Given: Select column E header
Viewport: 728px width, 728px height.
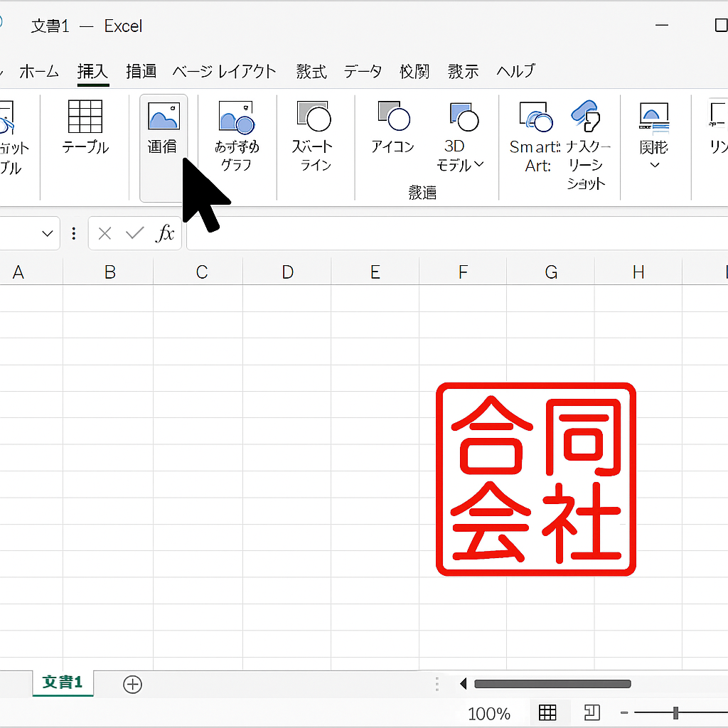Looking at the screenshot, I should click(375, 272).
